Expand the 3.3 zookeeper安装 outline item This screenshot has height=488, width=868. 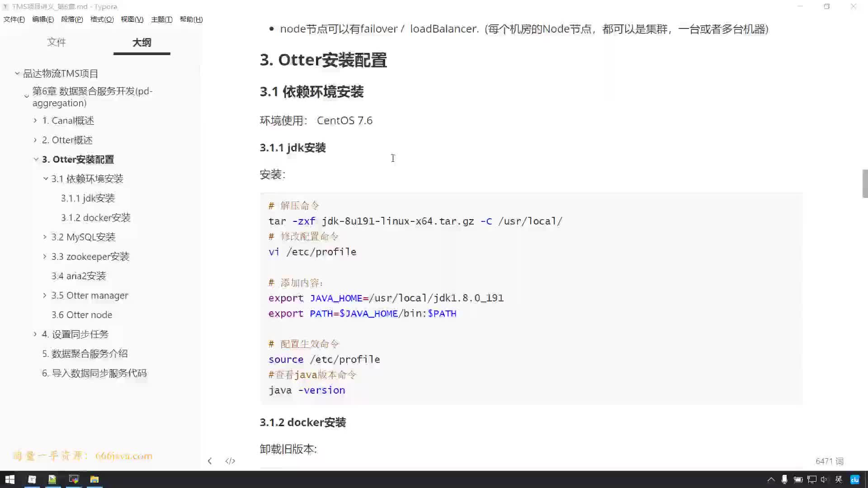click(x=45, y=256)
